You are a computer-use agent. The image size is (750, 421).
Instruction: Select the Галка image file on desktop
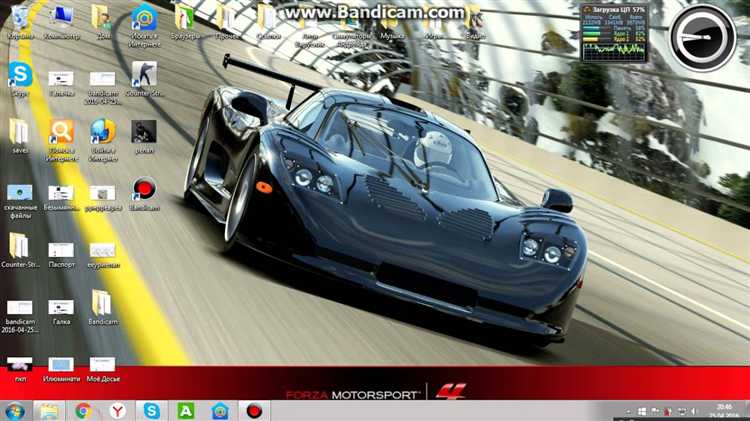(x=61, y=311)
